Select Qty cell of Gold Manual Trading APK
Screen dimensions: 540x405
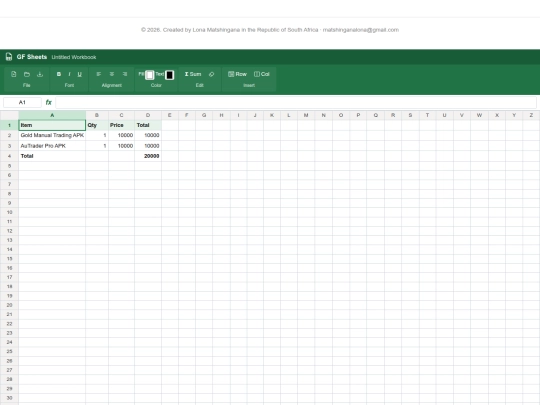97,135
